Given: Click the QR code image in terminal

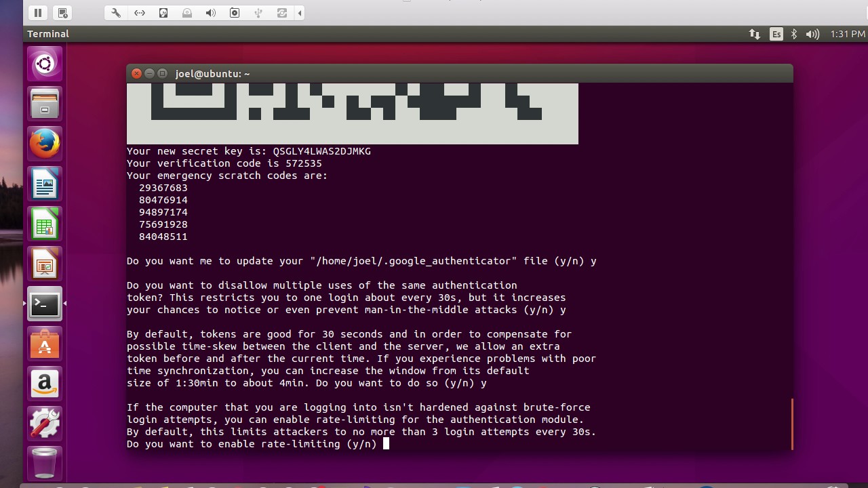Looking at the screenshot, I should [353, 114].
